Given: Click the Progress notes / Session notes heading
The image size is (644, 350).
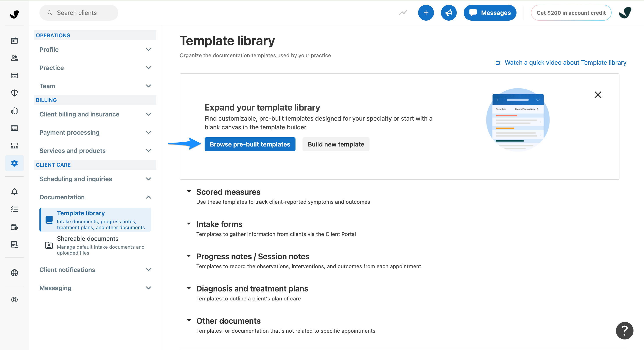Looking at the screenshot, I should [x=253, y=256].
